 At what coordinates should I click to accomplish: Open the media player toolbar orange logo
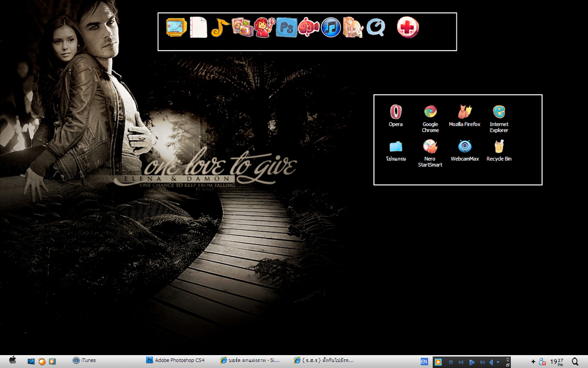point(438,362)
